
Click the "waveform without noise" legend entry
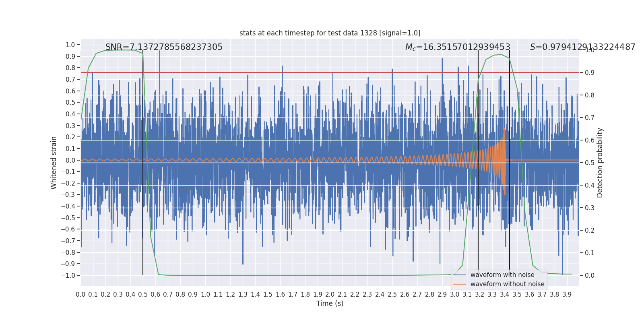(507, 284)
